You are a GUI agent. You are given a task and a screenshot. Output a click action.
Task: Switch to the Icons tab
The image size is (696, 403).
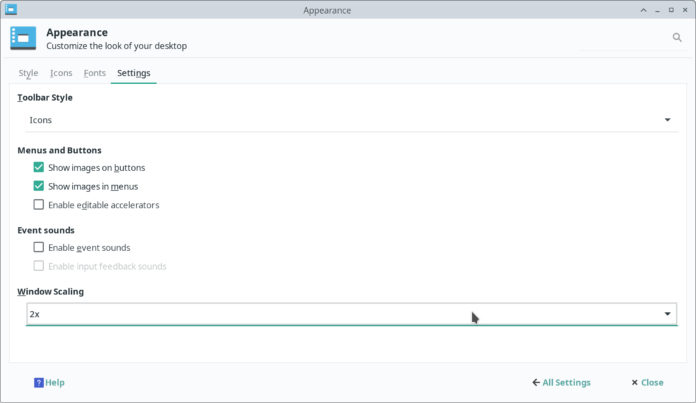61,73
